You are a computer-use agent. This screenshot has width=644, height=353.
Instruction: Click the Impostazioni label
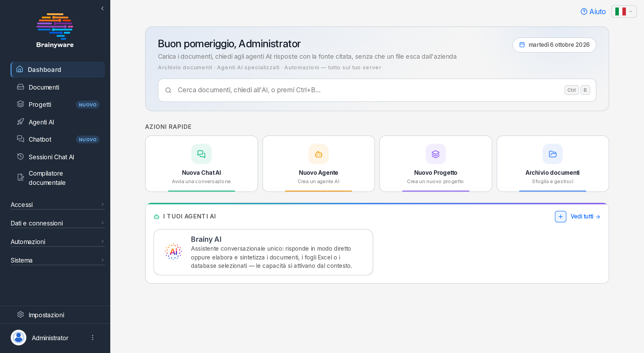point(46,315)
